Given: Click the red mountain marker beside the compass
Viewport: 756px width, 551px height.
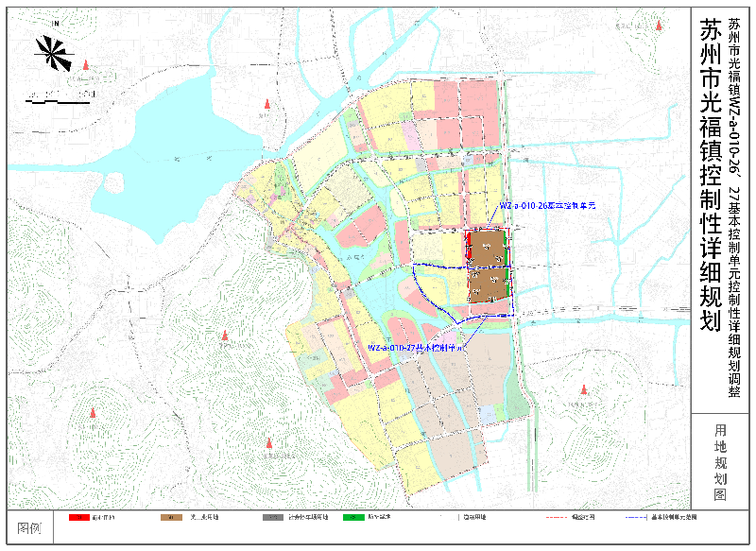Looking at the screenshot, I should coord(87,63).
